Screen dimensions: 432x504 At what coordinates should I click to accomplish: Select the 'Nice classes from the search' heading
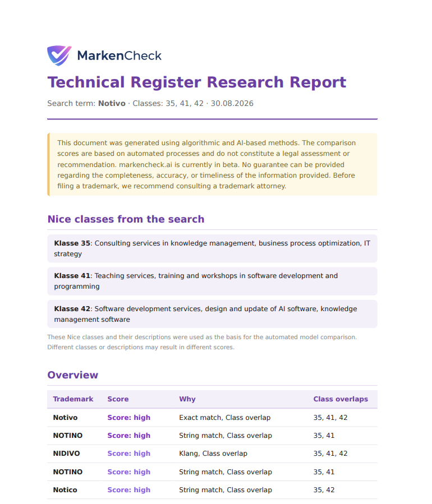(x=126, y=219)
